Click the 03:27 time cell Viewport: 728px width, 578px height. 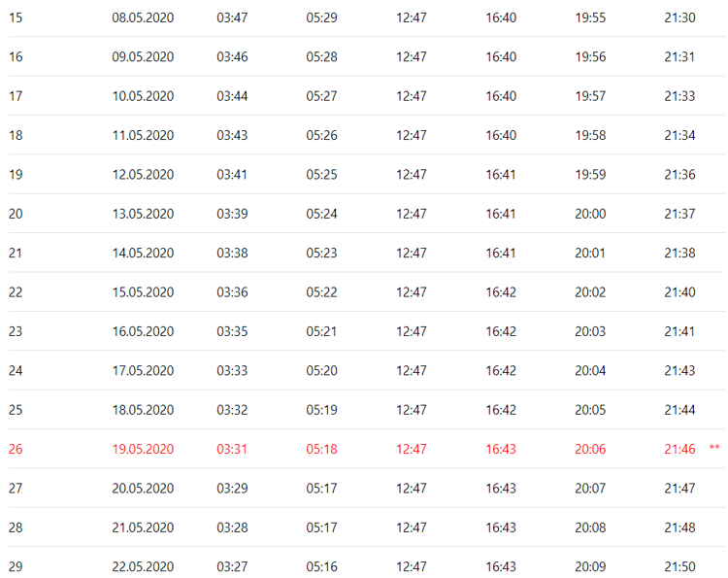pos(232,566)
